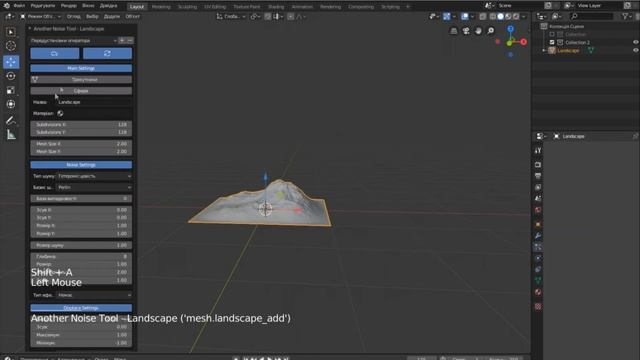Click the Noise Settings button

click(81, 164)
